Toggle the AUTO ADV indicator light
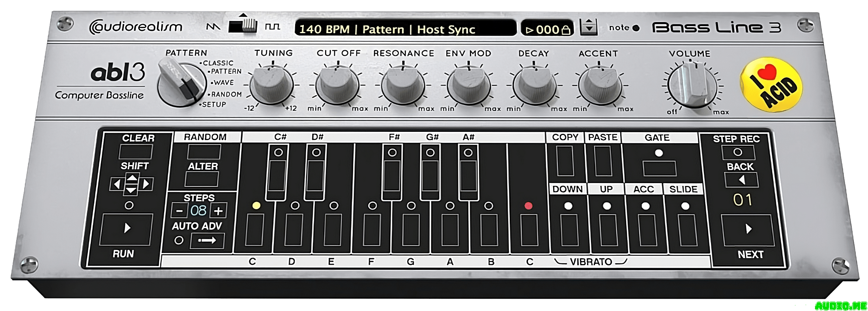 (x=179, y=240)
